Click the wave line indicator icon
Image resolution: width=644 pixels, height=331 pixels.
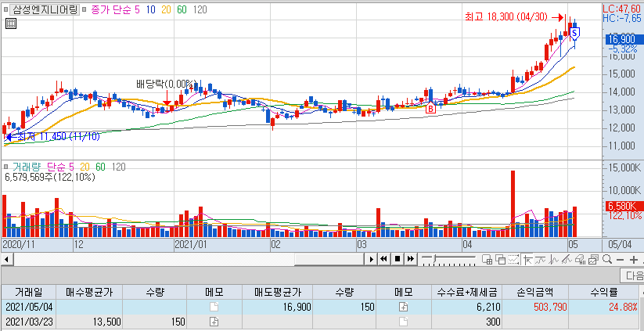point(541,260)
